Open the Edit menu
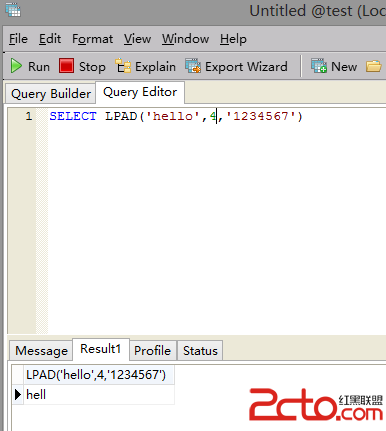The width and height of the screenshot is (386, 431). [50, 39]
